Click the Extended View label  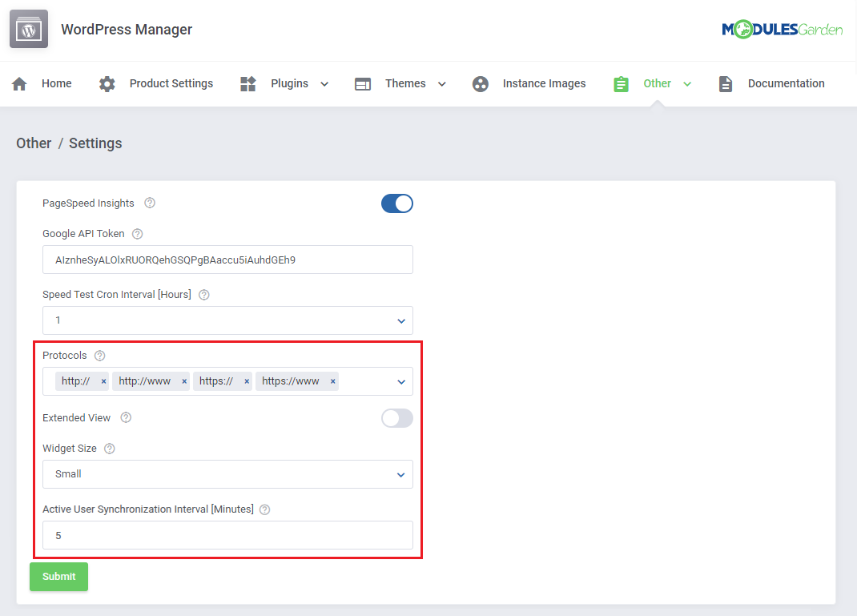77,418
